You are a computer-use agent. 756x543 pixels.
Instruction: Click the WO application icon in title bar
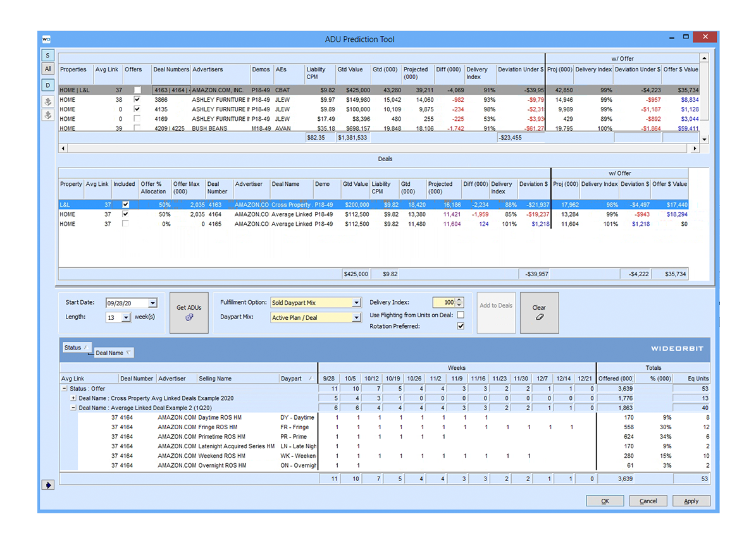click(46, 39)
